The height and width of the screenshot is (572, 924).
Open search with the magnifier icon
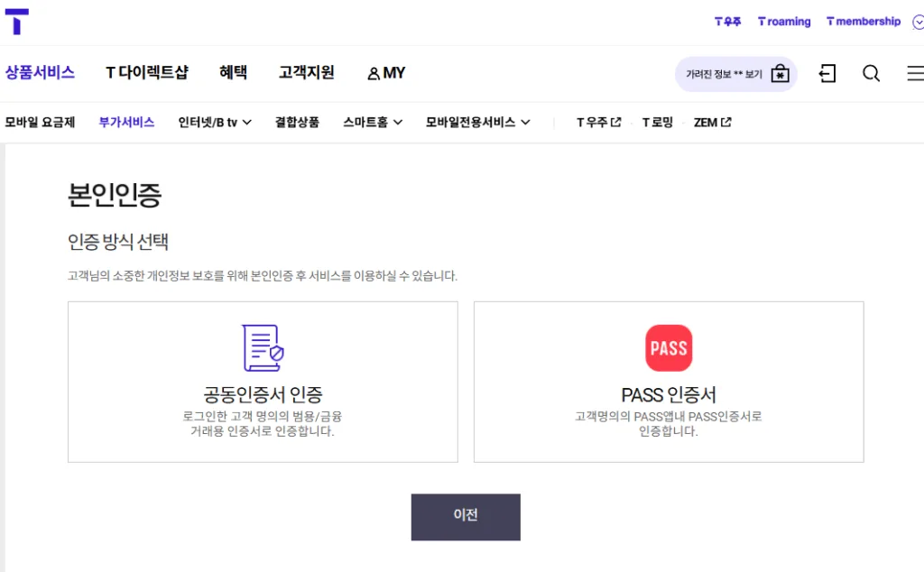[871, 74]
